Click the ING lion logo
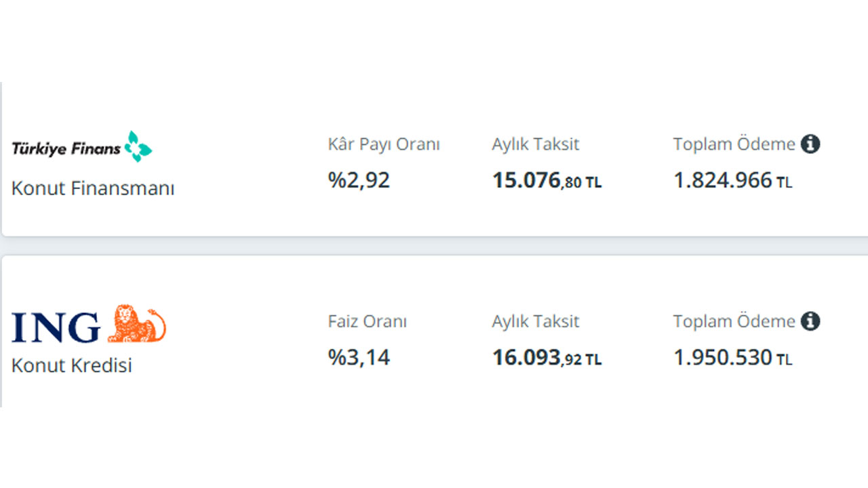The width and height of the screenshot is (868, 488). pyautogui.click(x=136, y=324)
